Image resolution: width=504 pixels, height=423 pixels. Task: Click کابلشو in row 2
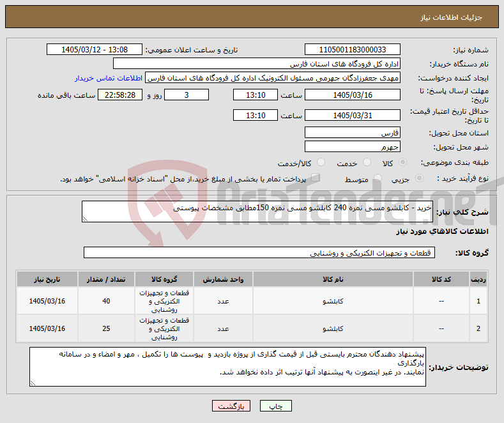[333, 328]
